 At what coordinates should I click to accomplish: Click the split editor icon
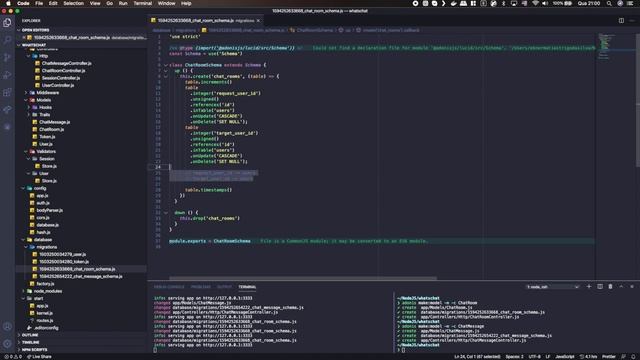tap(621, 20)
